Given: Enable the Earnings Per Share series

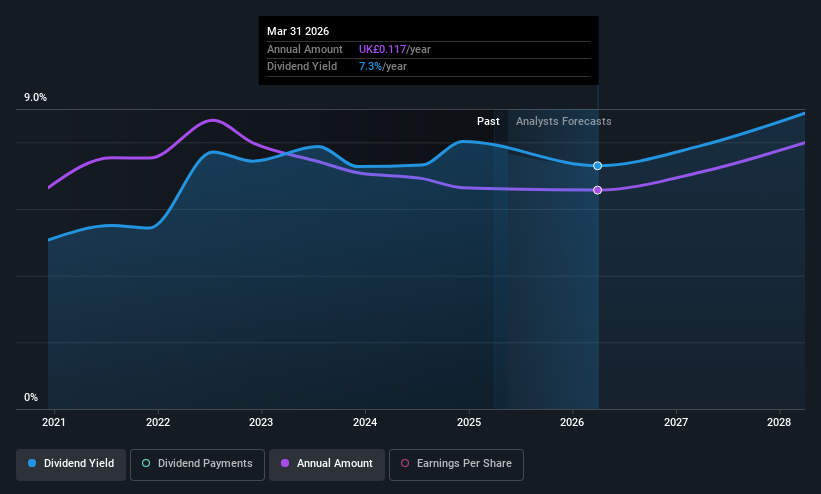Looking at the screenshot, I should (x=456, y=464).
